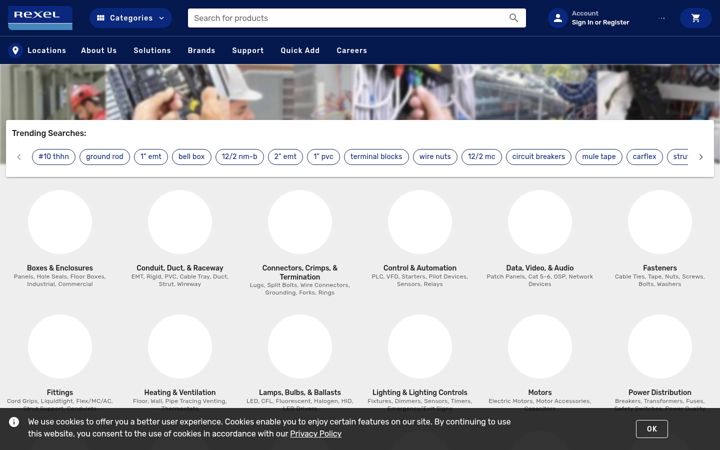720x450 pixels.
Task: Open the Boxes & Enclosures category circle
Action: coord(60,222)
